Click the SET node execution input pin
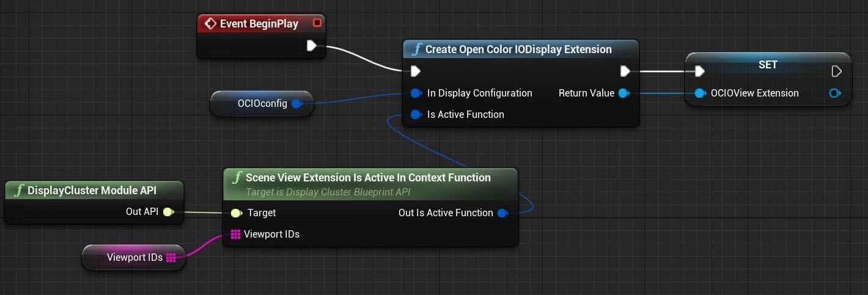 point(699,71)
